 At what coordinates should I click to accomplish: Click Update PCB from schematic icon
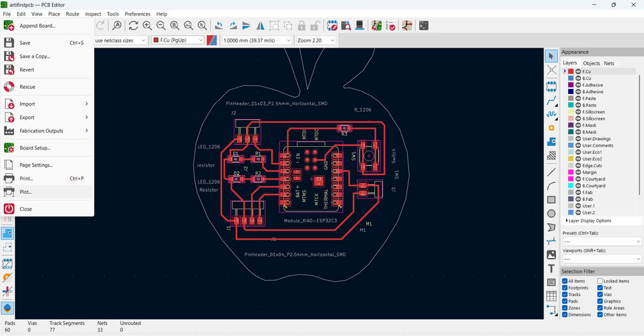point(376,26)
